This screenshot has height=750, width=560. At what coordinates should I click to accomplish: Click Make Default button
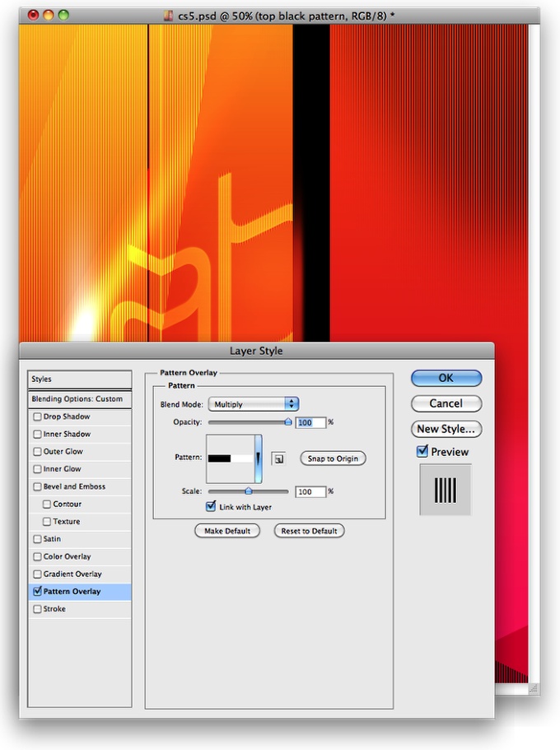227,531
